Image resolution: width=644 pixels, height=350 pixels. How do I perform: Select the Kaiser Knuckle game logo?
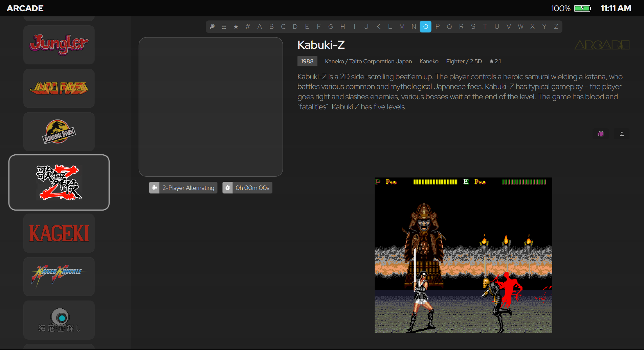[x=59, y=277]
